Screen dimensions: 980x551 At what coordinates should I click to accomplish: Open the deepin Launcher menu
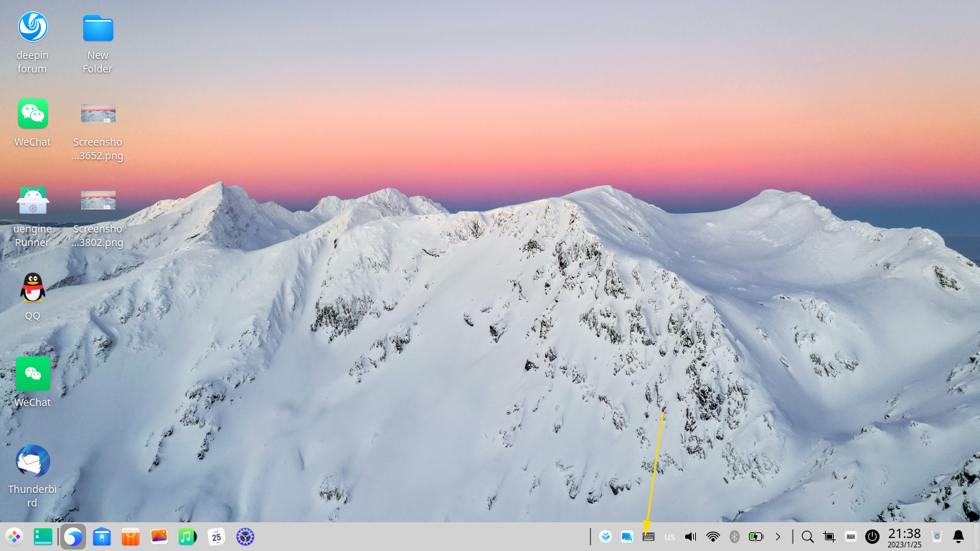coord(14,537)
